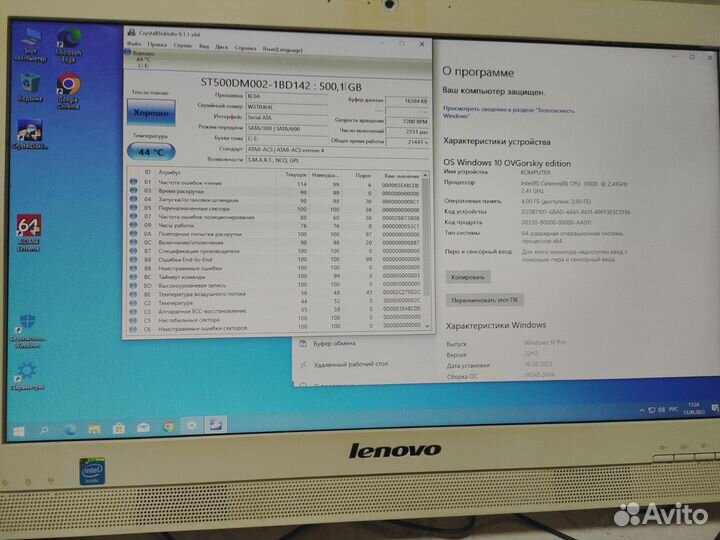
Task: Show hidden tray icons chevron
Action: (x=641, y=410)
